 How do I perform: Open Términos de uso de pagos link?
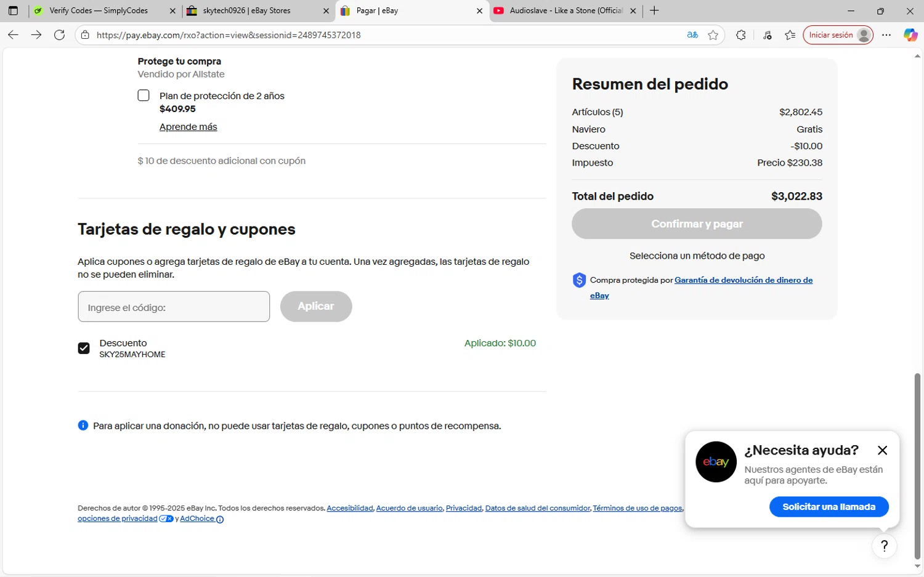pyautogui.click(x=638, y=508)
